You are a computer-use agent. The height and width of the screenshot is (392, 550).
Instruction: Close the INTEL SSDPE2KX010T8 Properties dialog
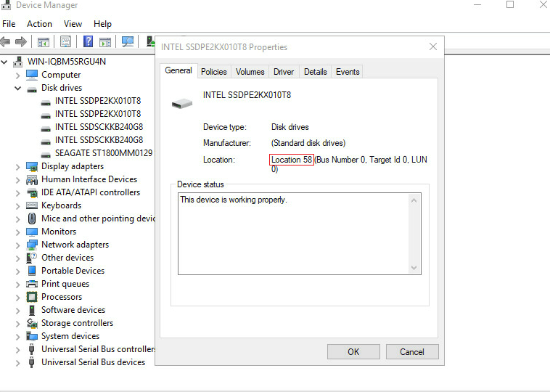tap(433, 46)
